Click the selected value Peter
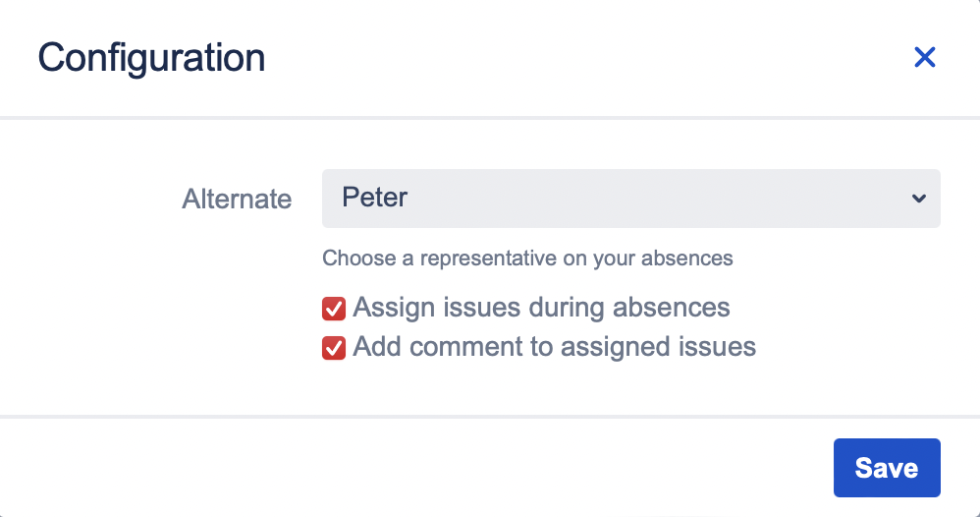The width and height of the screenshot is (980, 517). tap(375, 198)
